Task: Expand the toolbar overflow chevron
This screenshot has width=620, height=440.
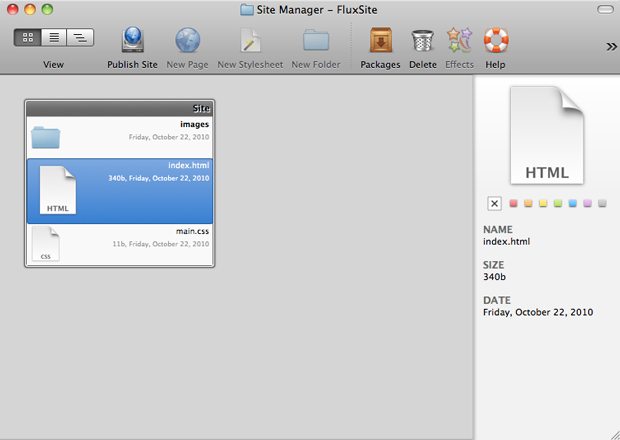Action: [611, 47]
